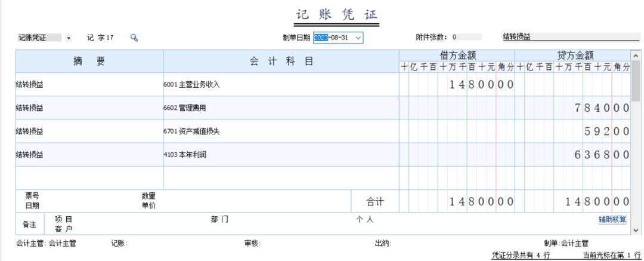Click the 附件张数 value field
The width and height of the screenshot is (644, 261).
tap(466, 37)
